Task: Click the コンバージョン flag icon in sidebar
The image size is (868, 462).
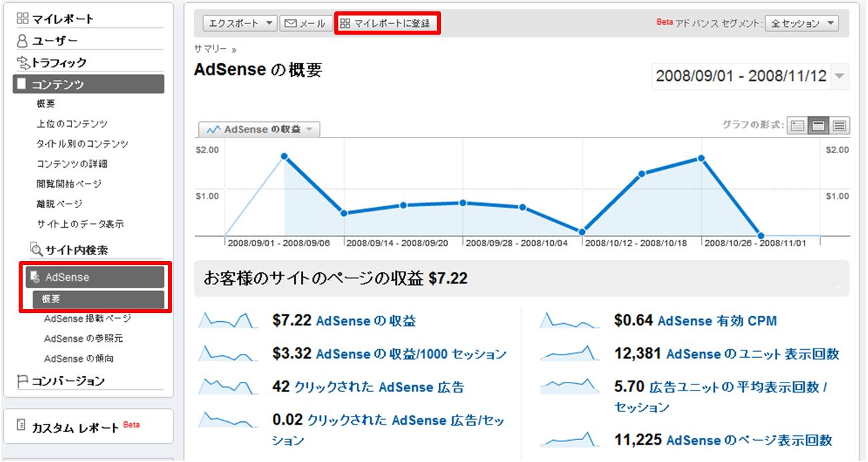Action: pos(22,381)
